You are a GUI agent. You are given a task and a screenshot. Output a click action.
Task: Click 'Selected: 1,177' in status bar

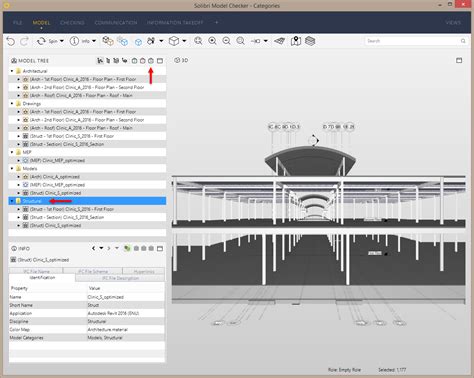tap(392, 370)
